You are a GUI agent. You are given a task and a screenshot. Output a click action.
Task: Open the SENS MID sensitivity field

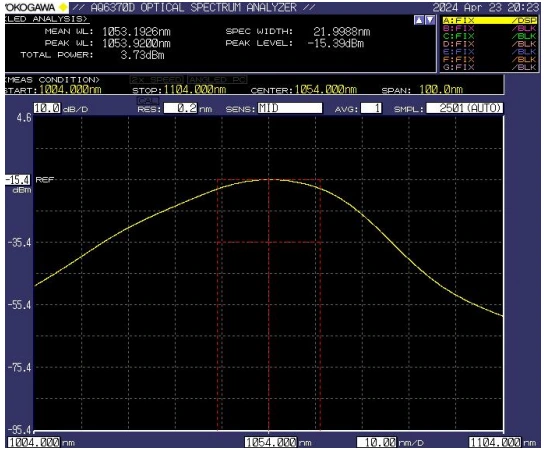click(x=290, y=108)
